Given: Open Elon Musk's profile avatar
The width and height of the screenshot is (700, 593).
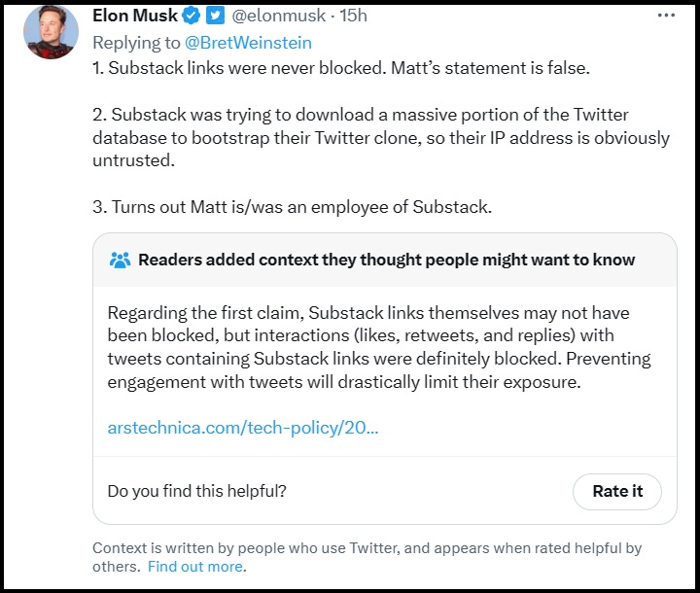Looking at the screenshot, I should pyautogui.click(x=51, y=32).
